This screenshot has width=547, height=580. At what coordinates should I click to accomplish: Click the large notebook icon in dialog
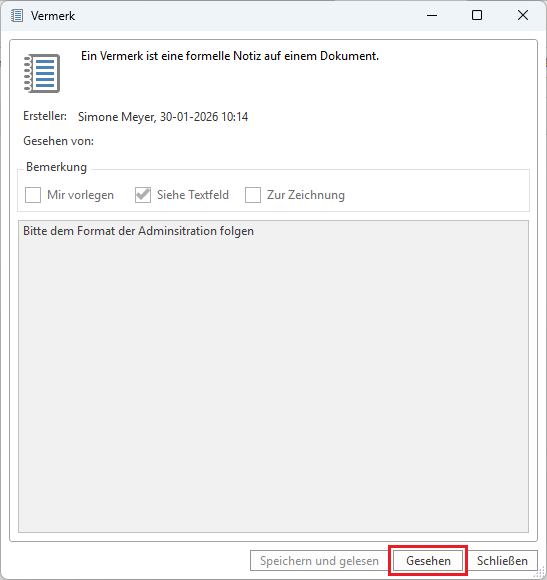(x=42, y=73)
